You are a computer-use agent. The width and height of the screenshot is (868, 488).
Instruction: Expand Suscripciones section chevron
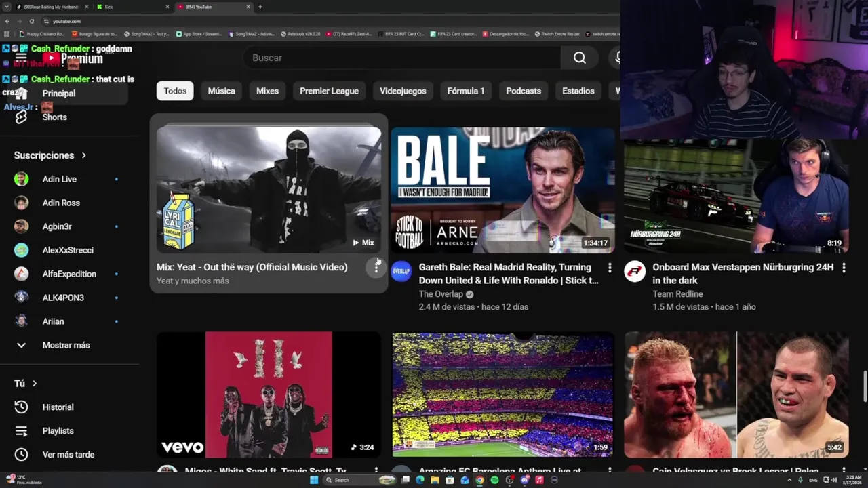pyautogui.click(x=84, y=155)
